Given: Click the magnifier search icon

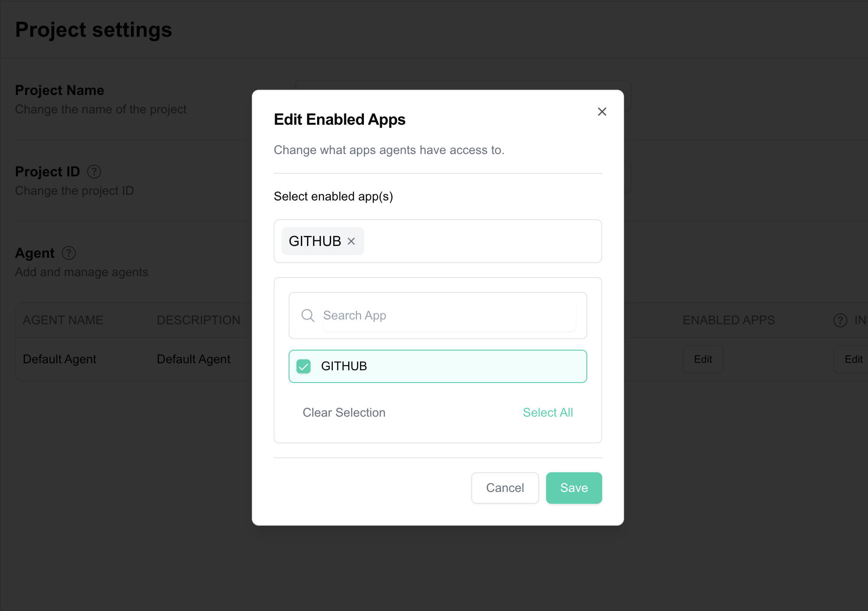Looking at the screenshot, I should click(x=308, y=316).
